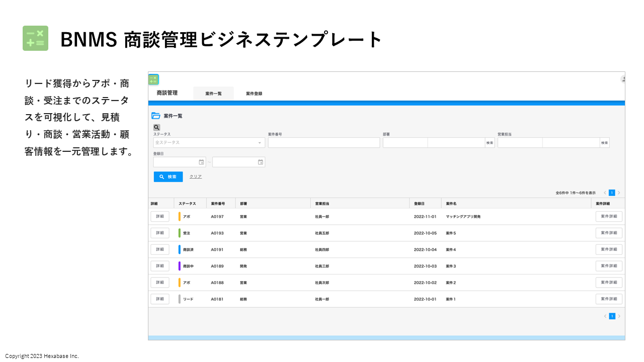
Task: Click 案件詳細 button for 案件5
Action: [x=609, y=233]
